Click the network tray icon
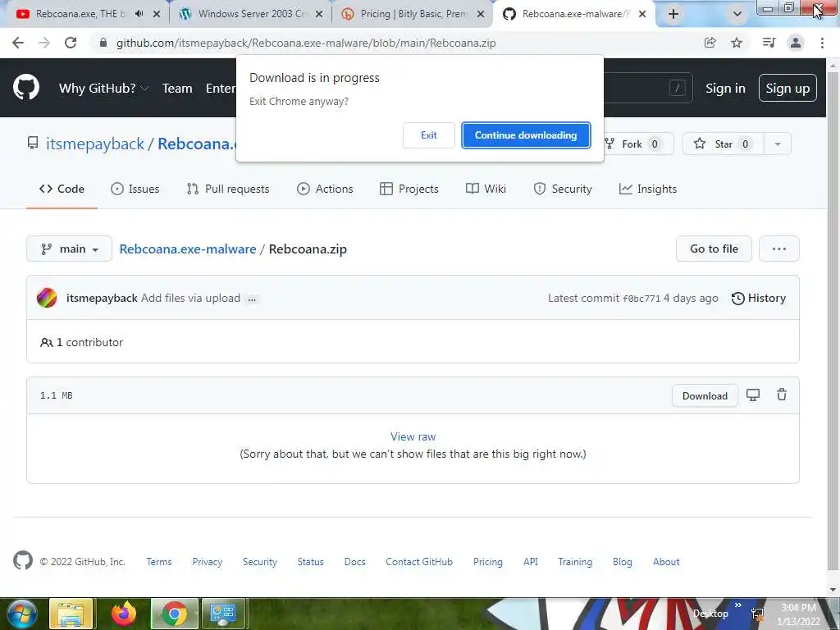The image size is (840, 630). coord(757,614)
